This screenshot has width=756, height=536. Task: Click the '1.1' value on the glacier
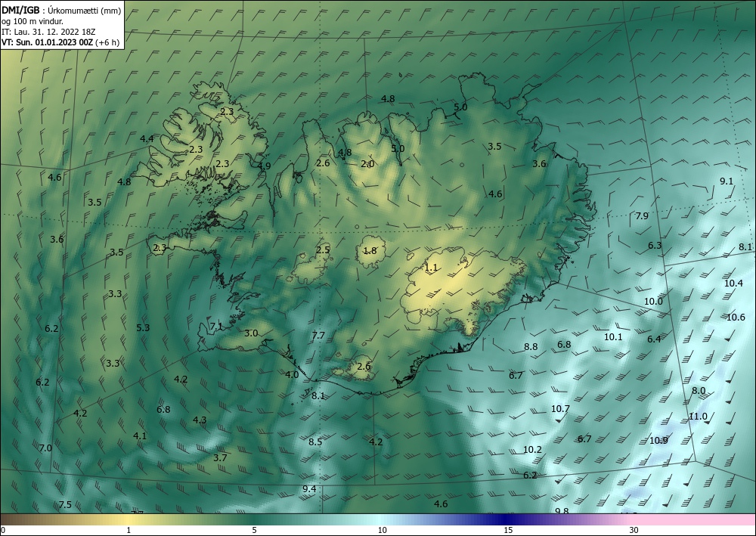click(x=431, y=268)
